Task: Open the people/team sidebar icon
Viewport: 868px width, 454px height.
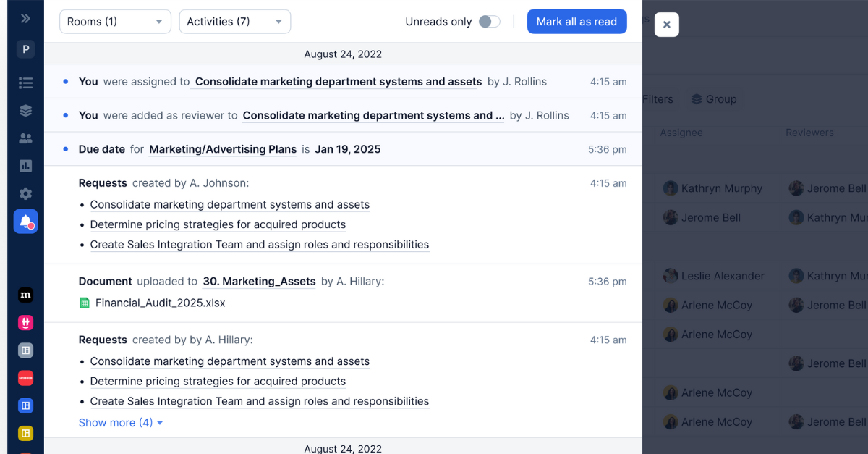Action: 25,138
